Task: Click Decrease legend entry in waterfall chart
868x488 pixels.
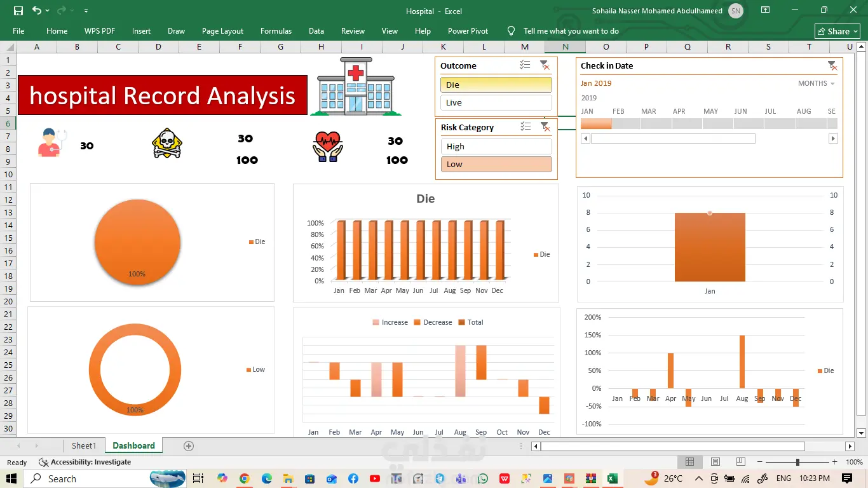Action: tap(433, 322)
